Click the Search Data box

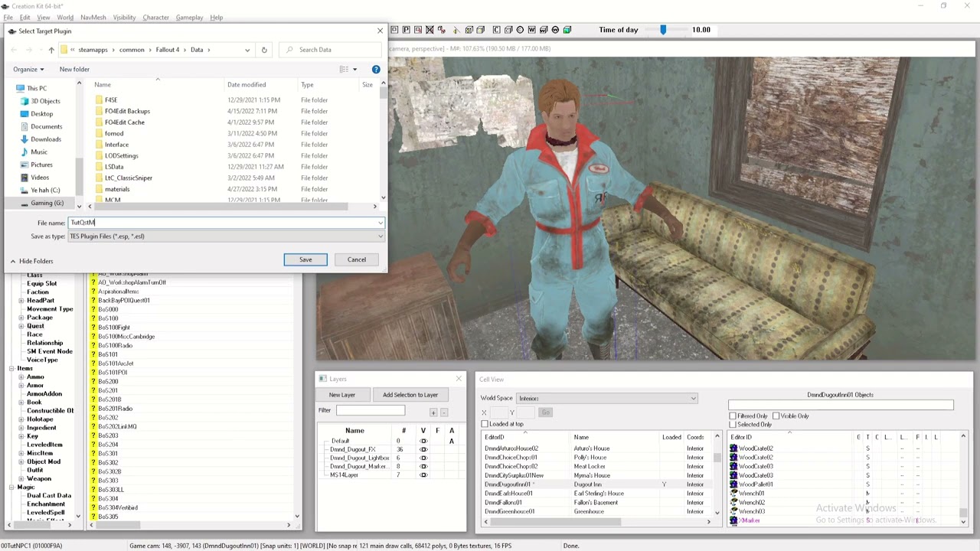point(331,50)
